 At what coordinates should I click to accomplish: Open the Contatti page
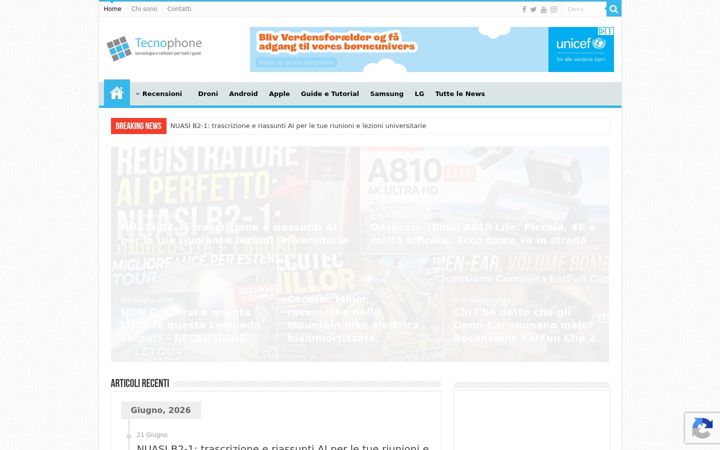[x=179, y=9]
